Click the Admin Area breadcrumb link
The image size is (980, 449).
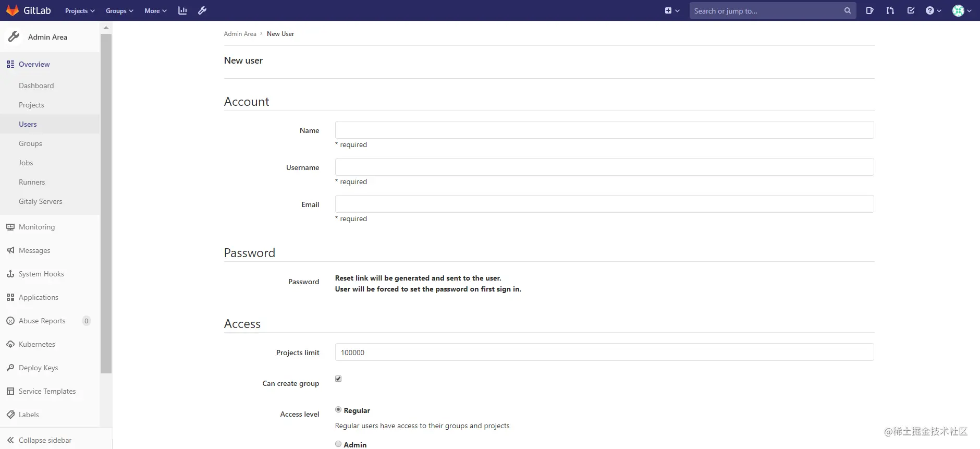pos(240,34)
